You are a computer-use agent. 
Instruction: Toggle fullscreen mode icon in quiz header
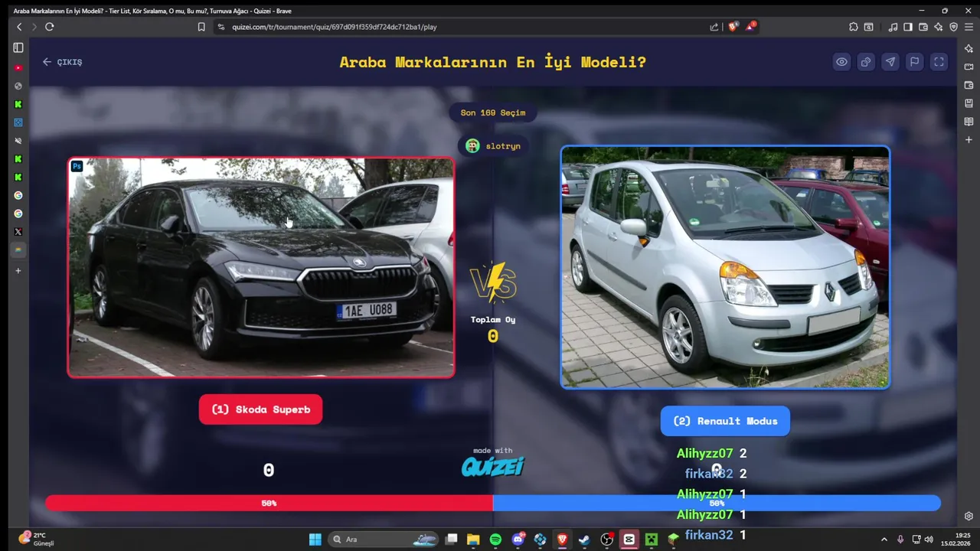click(x=939, y=62)
